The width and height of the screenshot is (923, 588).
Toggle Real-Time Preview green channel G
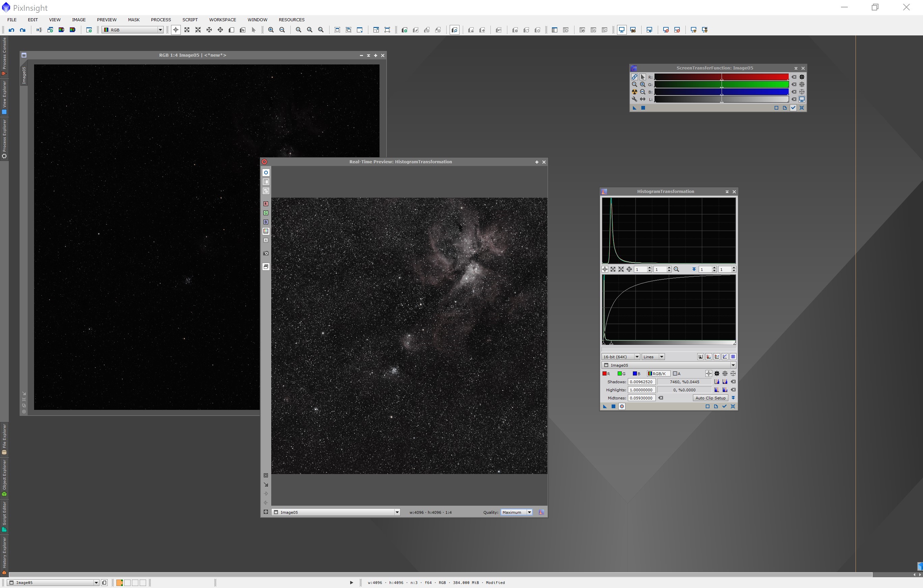[265, 213]
